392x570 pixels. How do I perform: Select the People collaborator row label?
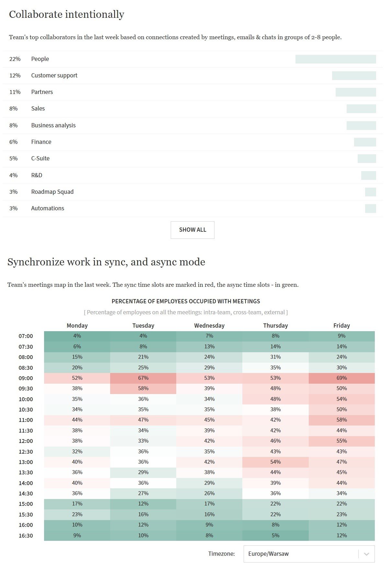tap(40, 59)
